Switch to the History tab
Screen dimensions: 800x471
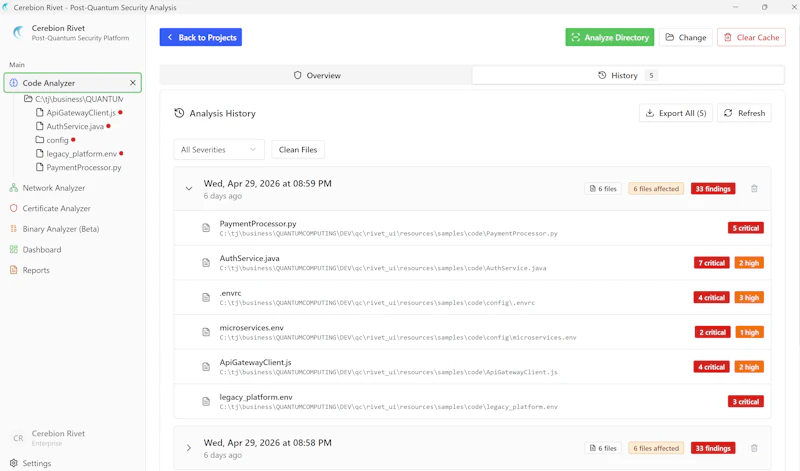[x=628, y=75]
